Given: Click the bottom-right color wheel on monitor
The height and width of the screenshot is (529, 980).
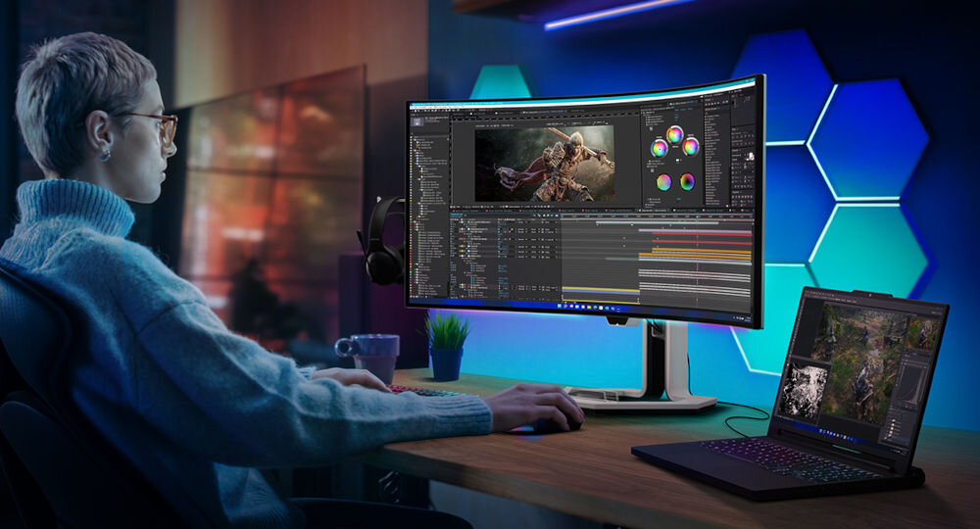Looking at the screenshot, I should (x=687, y=182).
